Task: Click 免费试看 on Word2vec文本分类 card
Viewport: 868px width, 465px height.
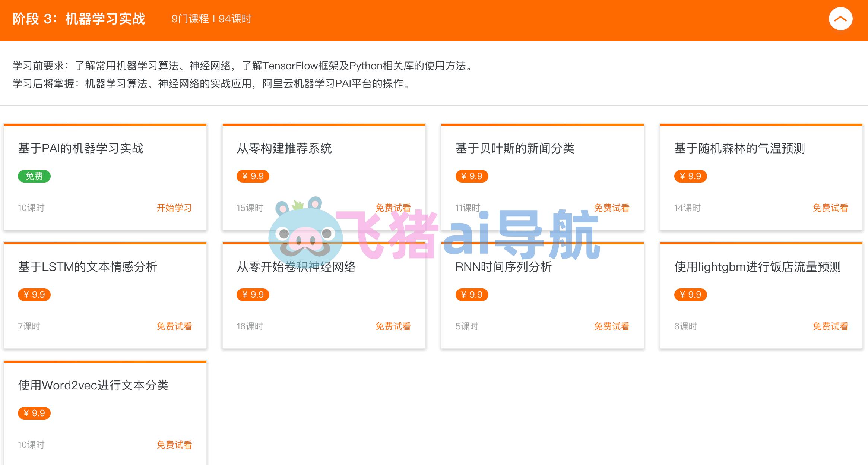Action: pyautogui.click(x=174, y=445)
